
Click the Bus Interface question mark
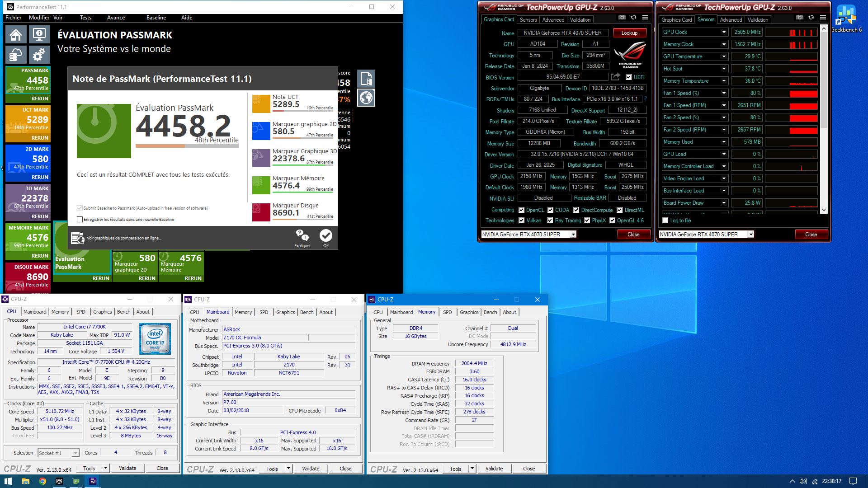(x=645, y=99)
